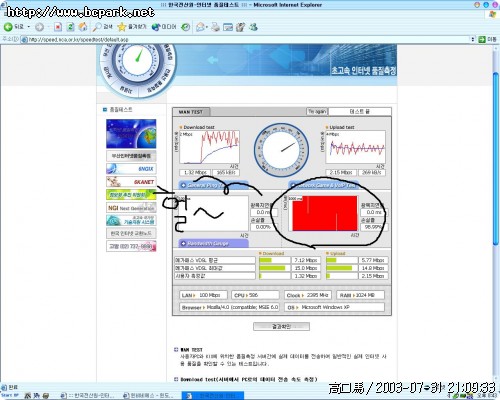Expand the General Ping Test header

pyautogui.click(x=213, y=185)
